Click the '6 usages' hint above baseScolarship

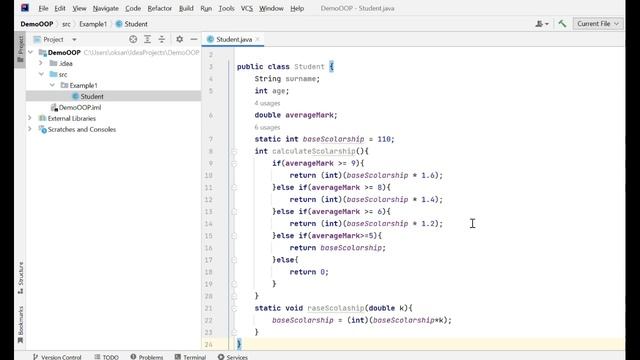(267, 127)
